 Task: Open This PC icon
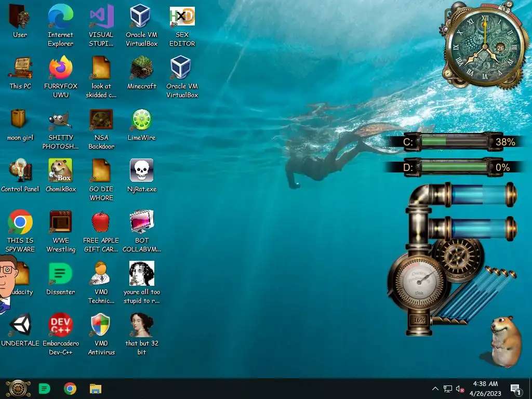20,73
